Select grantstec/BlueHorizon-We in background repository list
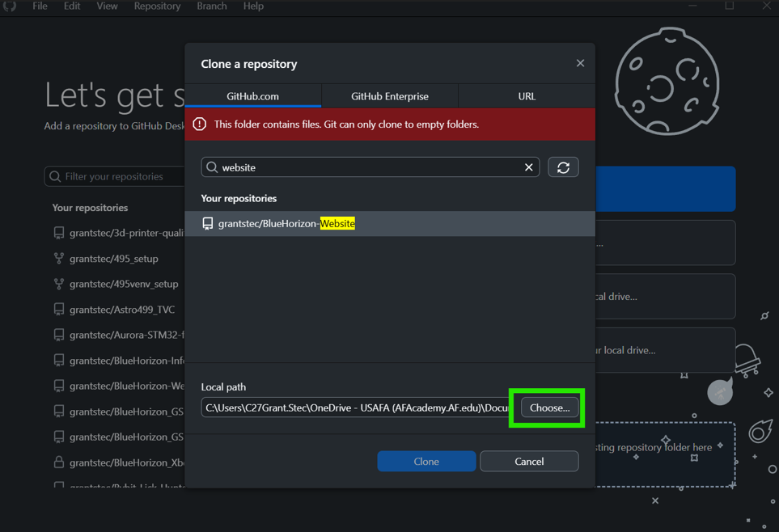779x532 pixels. (x=119, y=386)
